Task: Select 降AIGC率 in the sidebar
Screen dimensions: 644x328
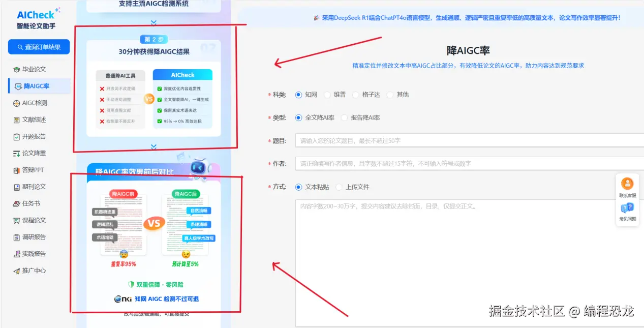Action: tap(40, 86)
